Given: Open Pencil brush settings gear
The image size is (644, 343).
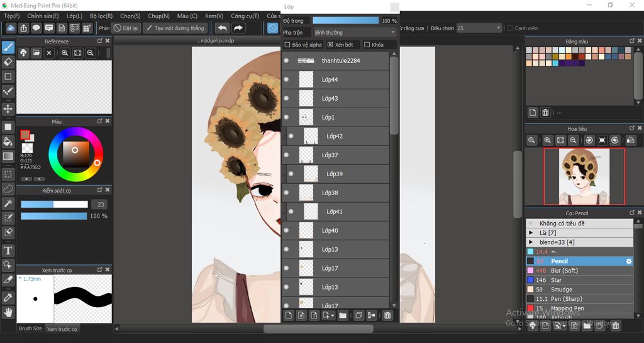Looking at the screenshot, I should (628, 261).
